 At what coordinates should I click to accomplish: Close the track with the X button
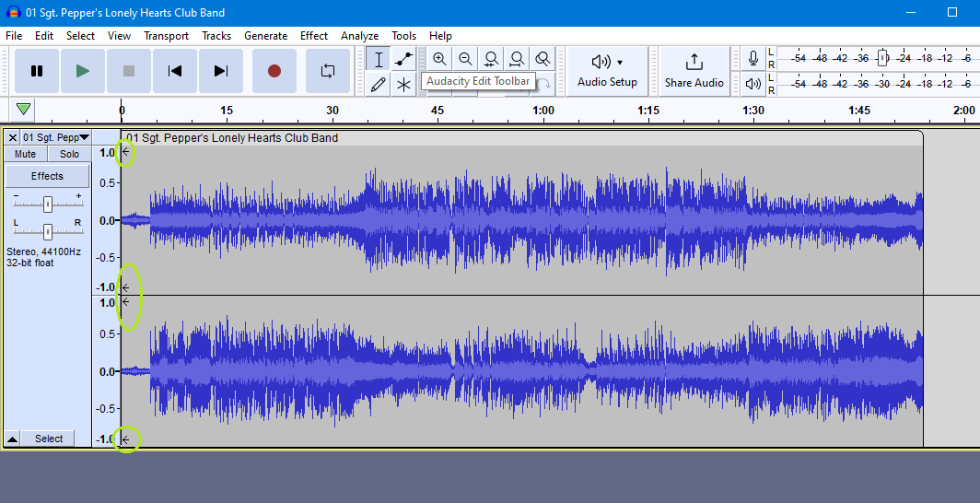click(x=13, y=137)
